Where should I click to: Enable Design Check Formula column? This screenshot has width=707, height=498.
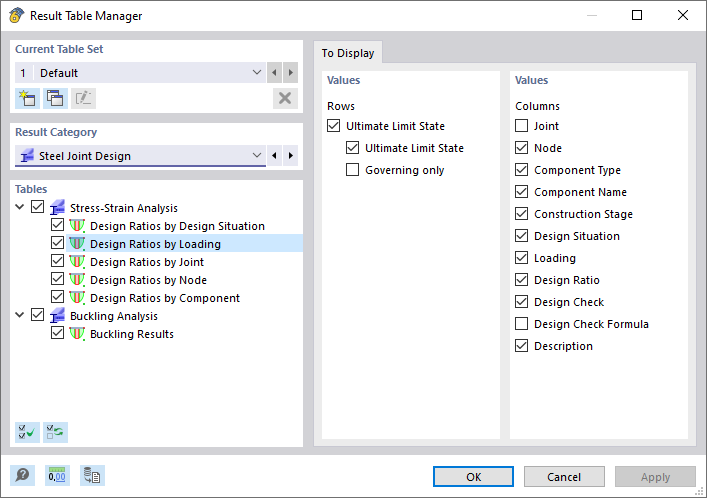[521, 324]
